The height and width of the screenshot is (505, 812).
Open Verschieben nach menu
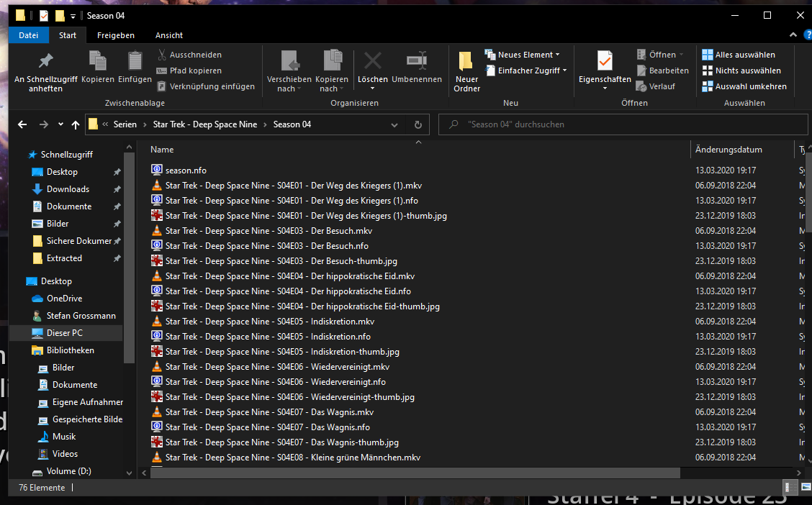(x=289, y=71)
